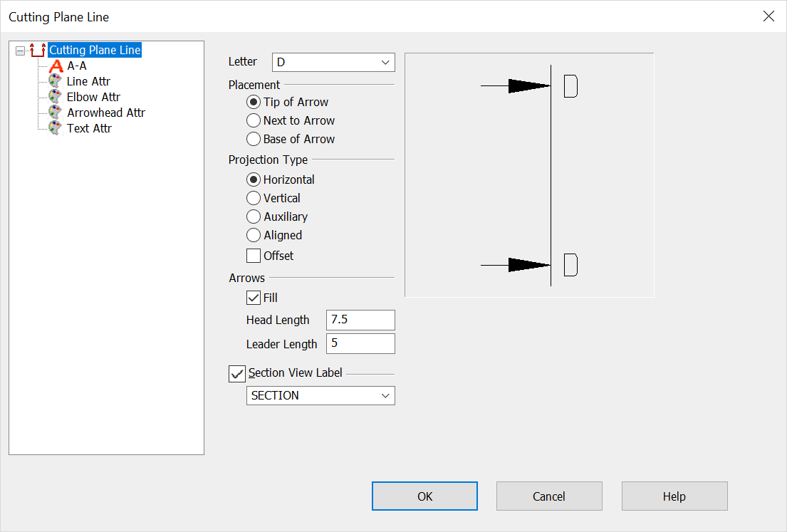Open the Letter dropdown

385,62
